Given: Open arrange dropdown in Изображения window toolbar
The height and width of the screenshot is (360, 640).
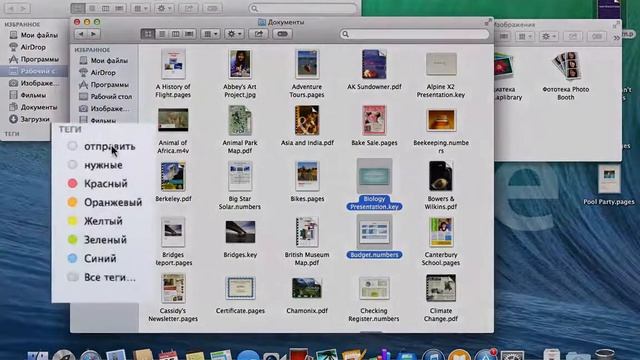Looking at the screenshot, I should pos(524,36).
